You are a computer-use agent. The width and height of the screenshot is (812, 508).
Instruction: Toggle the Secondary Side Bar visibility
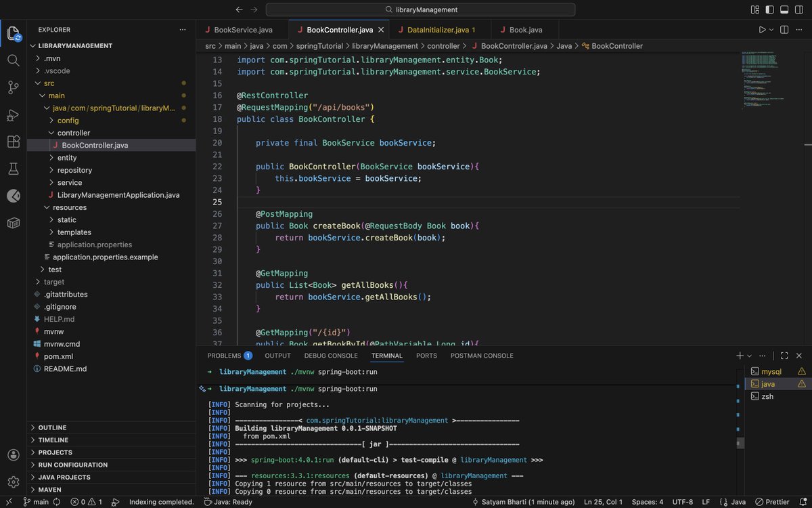pyautogui.click(x=799, y=9)
